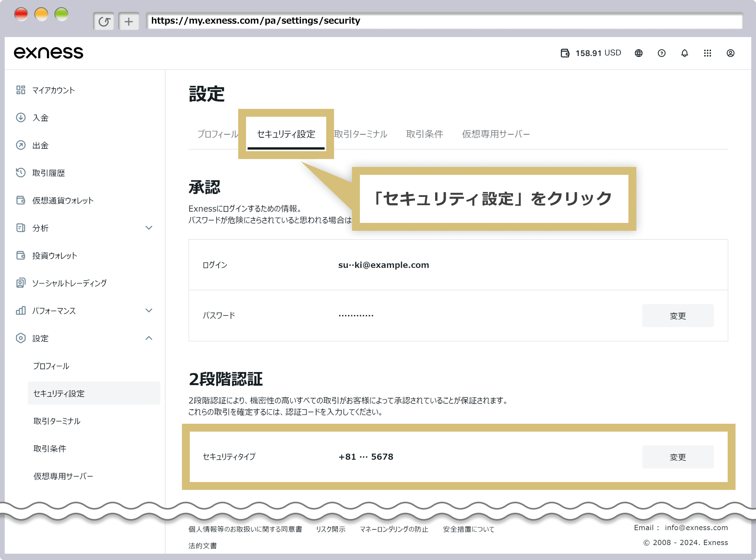756x560 pixels.
Task: Click the 投資ウォレット icon
Action: tap(21, 256)
